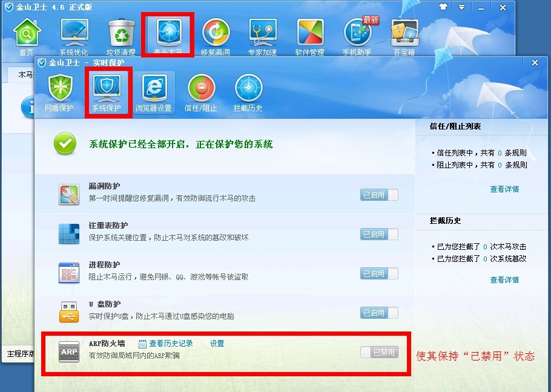Switch to 浏览器设置 browser settings tab
Screen dimensions: 551x392
154,93
